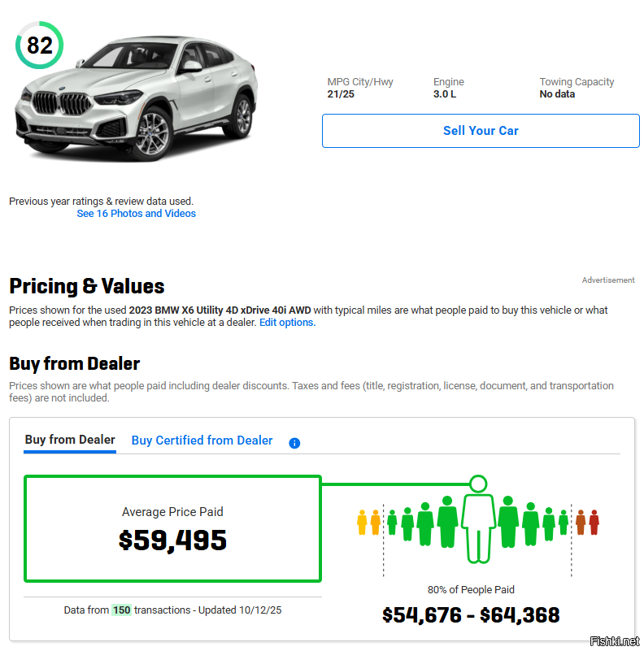The image size is (644, 651).
Task: Click the highlighted 150 transactions number
Action: click(x=121, y=610)
